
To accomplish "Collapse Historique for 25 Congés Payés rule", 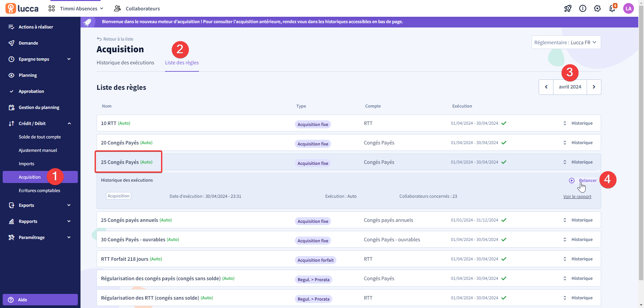I will (578, 162).
